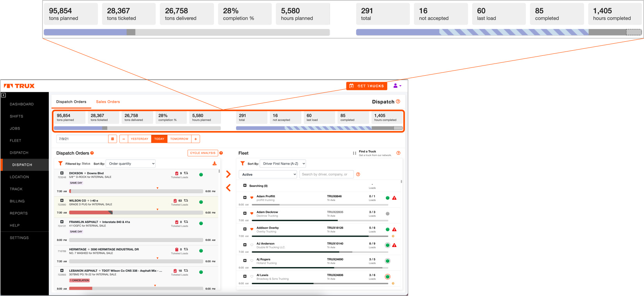Open help icon beside Dispatch Orders heading
Image resolution: width=644 pixels, height=296 pixels.
pyautogui.click(x=92, y=153)
